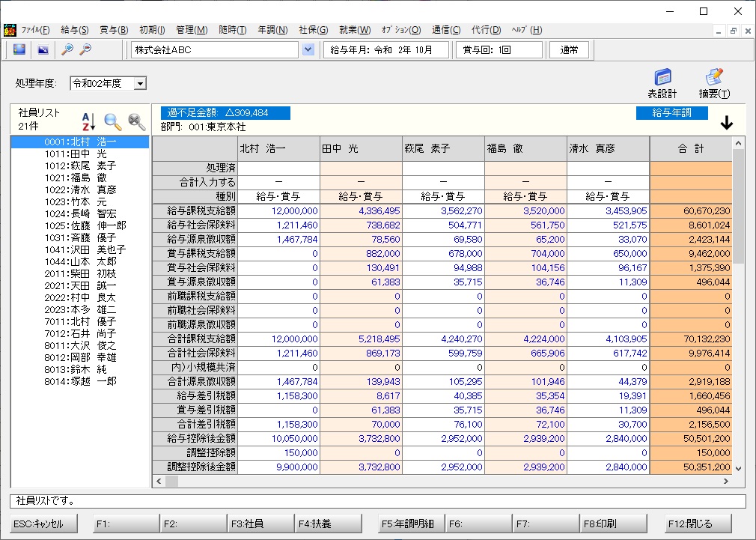Click the first magnifier toolbar icon
The image size is (756, 540).
(67, 49)
